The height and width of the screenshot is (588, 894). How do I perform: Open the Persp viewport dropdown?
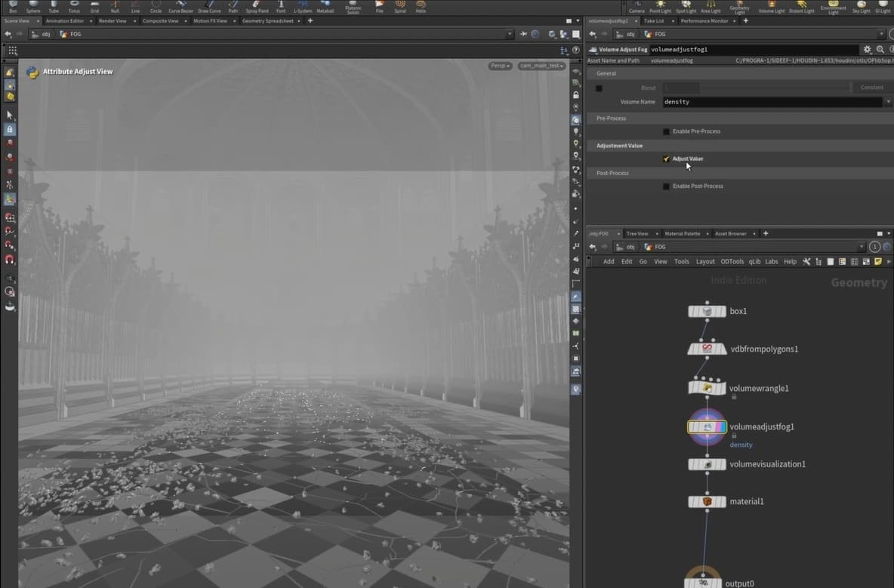pyautogui.click(x=500, y=66)
